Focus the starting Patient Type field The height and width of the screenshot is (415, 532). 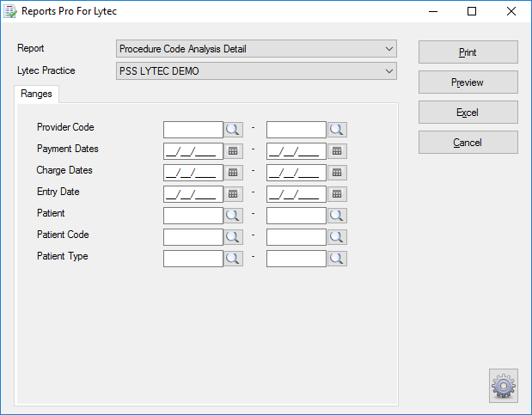point(193,259)
